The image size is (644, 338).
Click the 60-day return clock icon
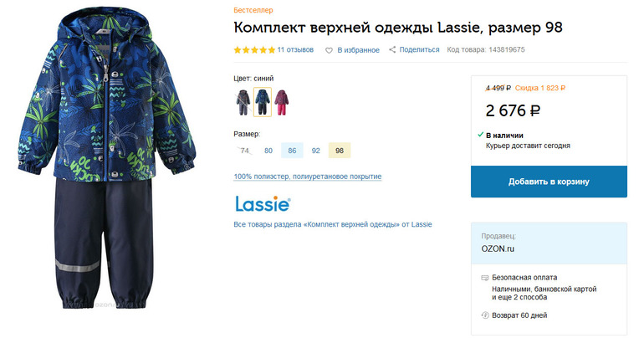coord(485,315)
